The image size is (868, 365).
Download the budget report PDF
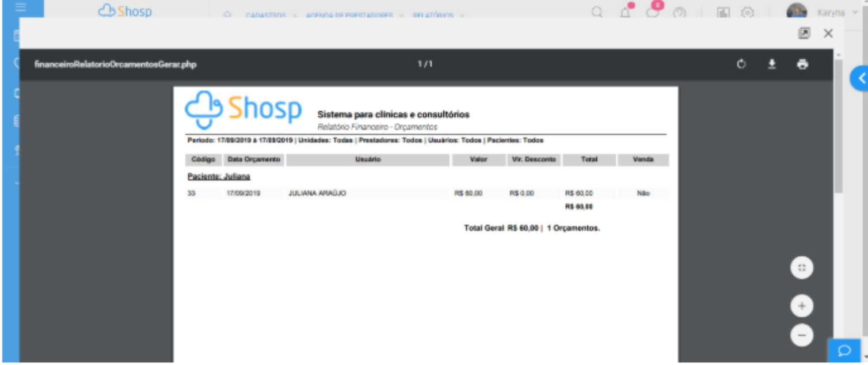tap(772, 64)
